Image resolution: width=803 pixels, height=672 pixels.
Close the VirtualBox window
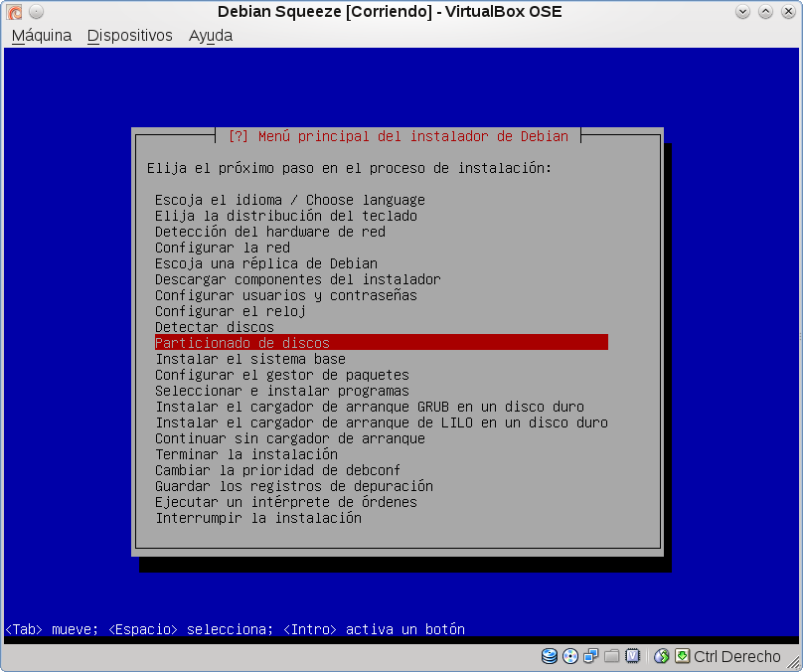788,11
